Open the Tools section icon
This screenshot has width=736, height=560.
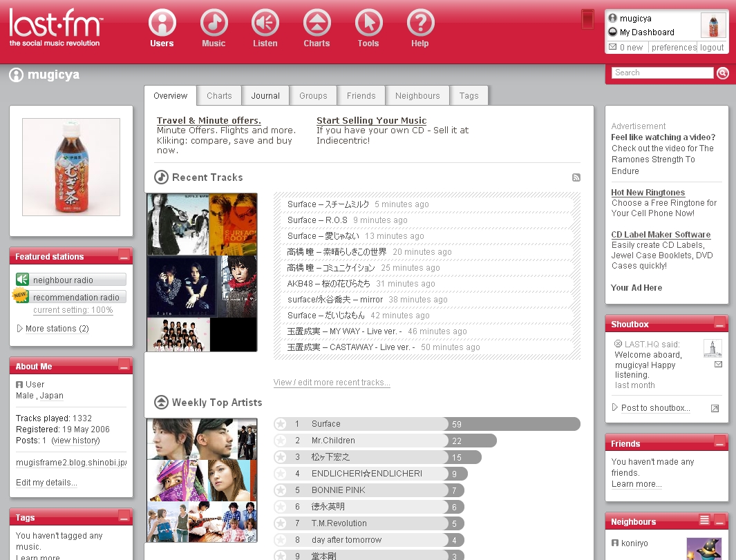[368, 23]
